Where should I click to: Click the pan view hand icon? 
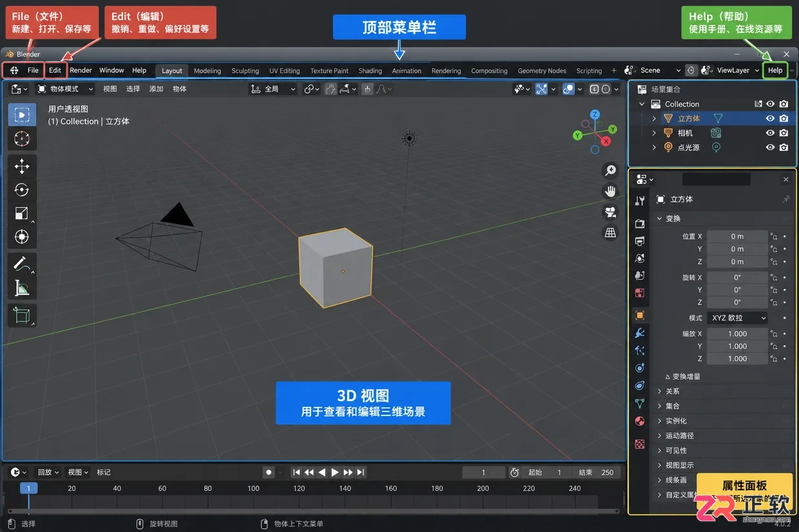[x=610, y=192]
